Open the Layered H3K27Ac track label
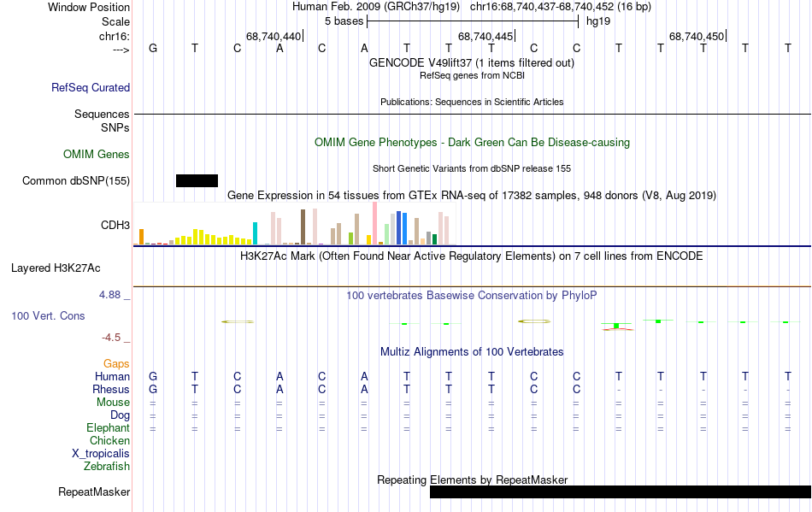The height and width of the screenshot is (512, 812). [x=56, y=268]
